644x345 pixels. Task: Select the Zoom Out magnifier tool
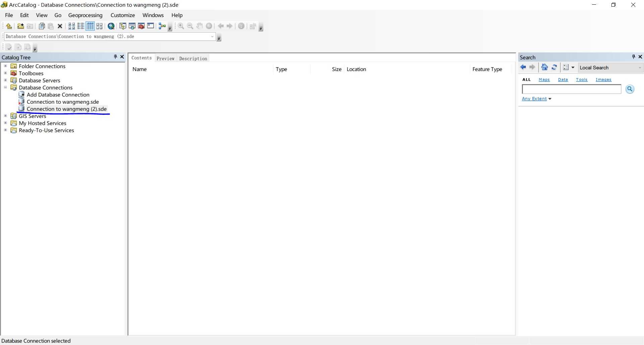pyautogui.click(x=190, y=26)
